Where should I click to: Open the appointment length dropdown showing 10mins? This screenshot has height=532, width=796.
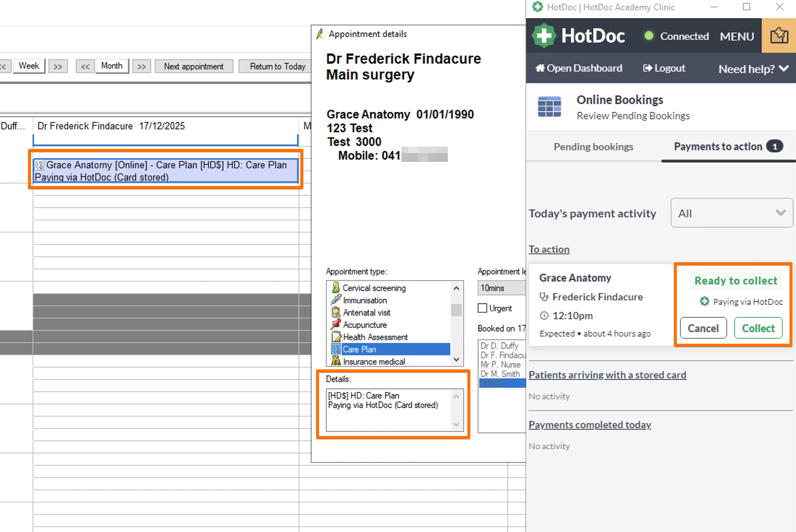pos(502,288)
